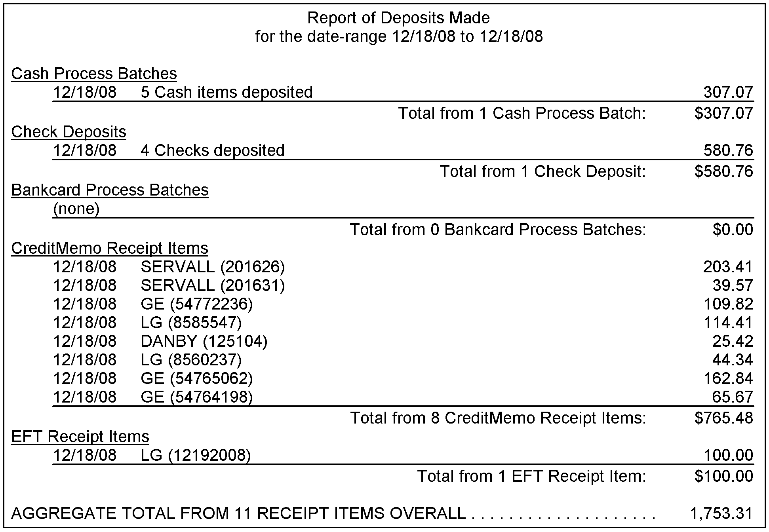Click the LG (8560237) receipt item

pyautogui.click(x=191, y=360)
